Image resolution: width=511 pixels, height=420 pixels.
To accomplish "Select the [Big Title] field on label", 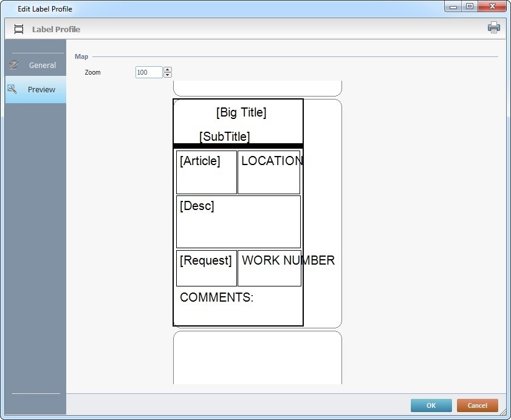I will point(241,112).
